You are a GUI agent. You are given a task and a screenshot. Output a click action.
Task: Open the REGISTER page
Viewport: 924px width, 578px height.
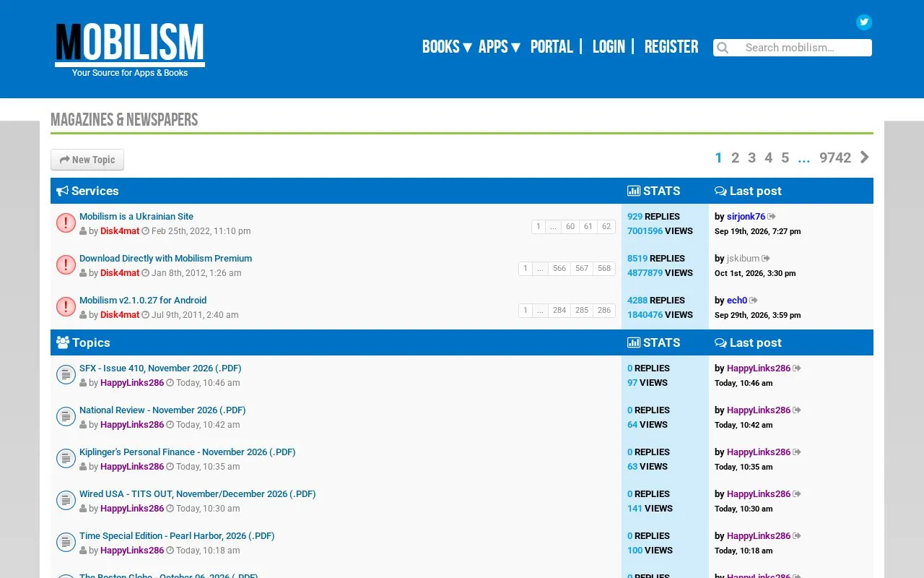(671, 47)
